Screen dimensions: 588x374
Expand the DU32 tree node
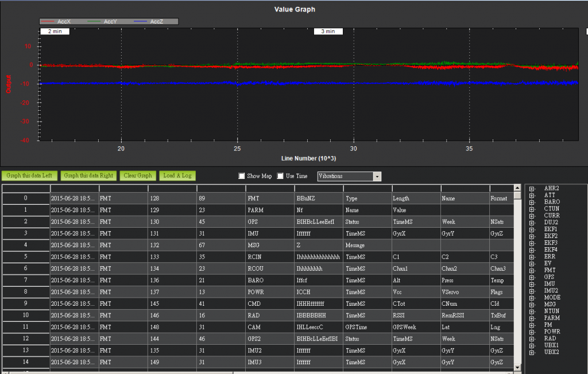coord(532,223)
